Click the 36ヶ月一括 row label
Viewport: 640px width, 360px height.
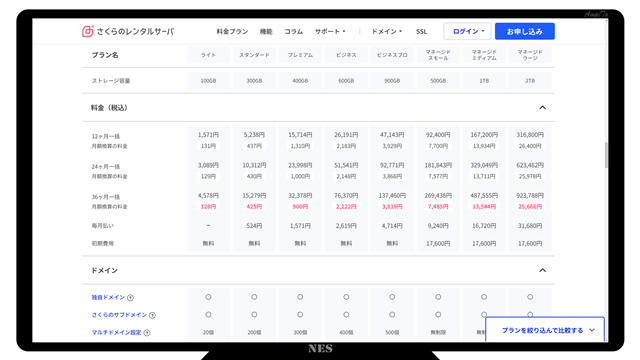(x=106, y=197)
